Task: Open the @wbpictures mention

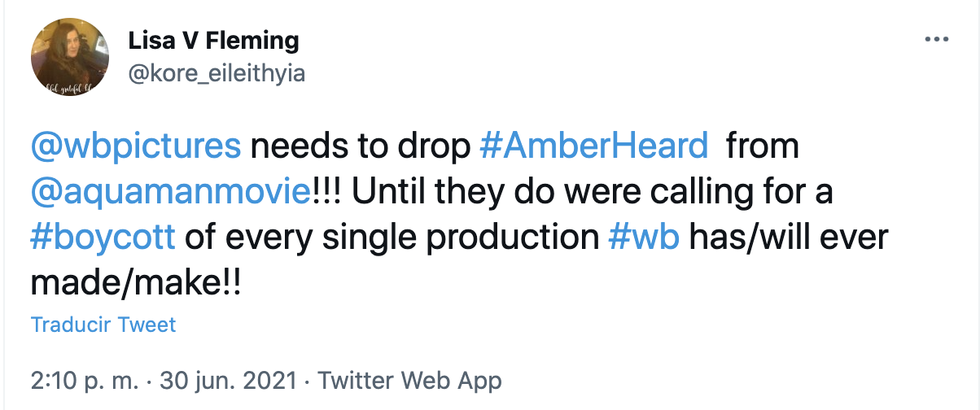Action: click(136, 146)
